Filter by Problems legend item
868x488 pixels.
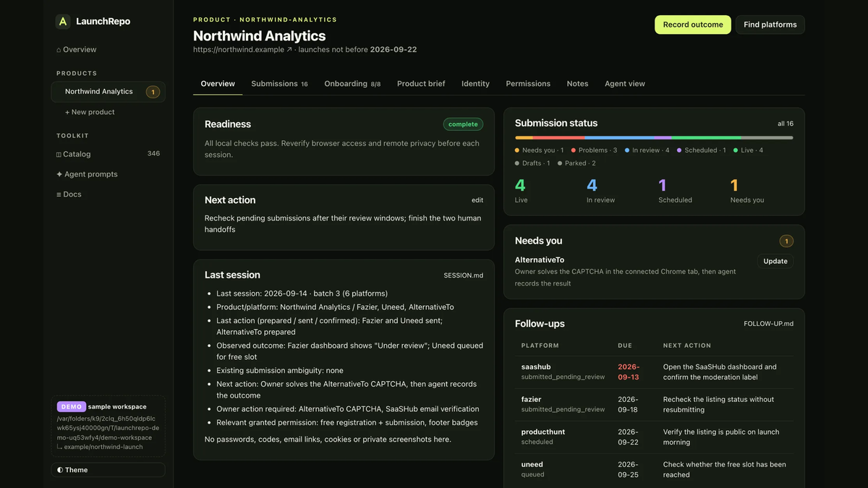(x=594, y=150)
